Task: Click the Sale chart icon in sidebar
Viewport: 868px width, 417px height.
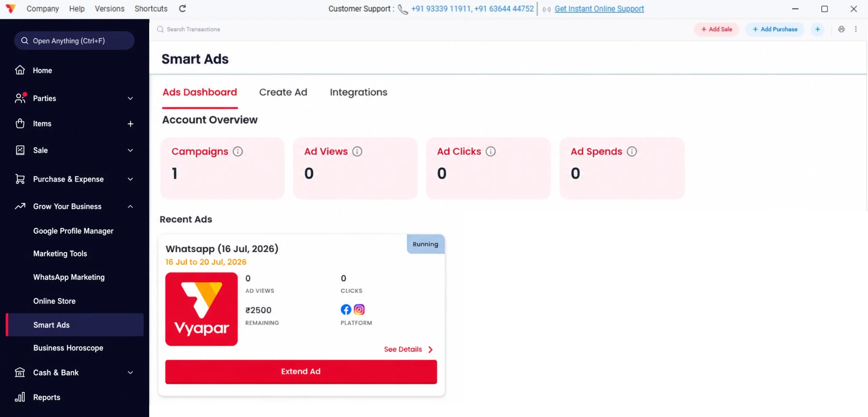Action: (x=20, y=150)
